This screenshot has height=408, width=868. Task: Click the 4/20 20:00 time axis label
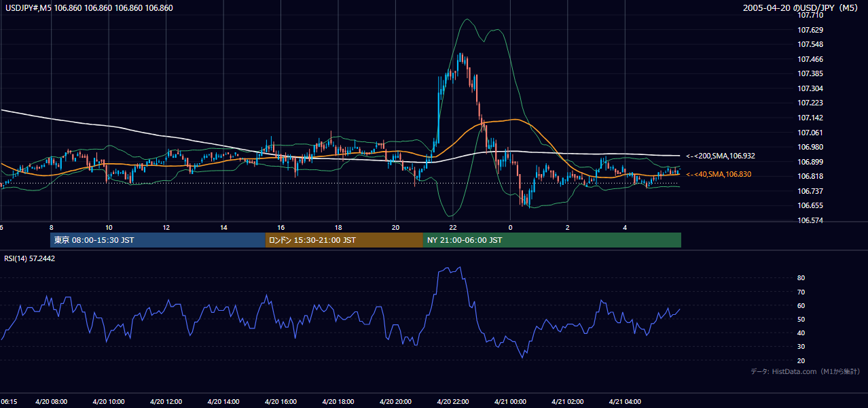tap(395, 402)
